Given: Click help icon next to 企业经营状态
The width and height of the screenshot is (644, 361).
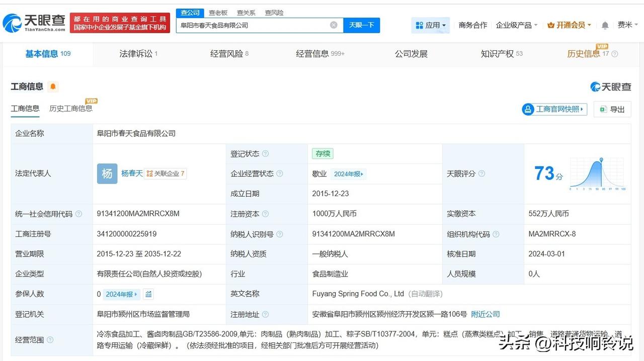Looking at the screenshot, I should [x=280, y=173].
